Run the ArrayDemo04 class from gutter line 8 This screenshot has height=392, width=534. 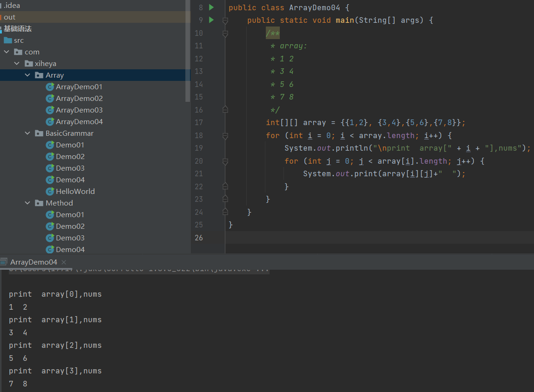pyautogui.click(x=211, y=7)
